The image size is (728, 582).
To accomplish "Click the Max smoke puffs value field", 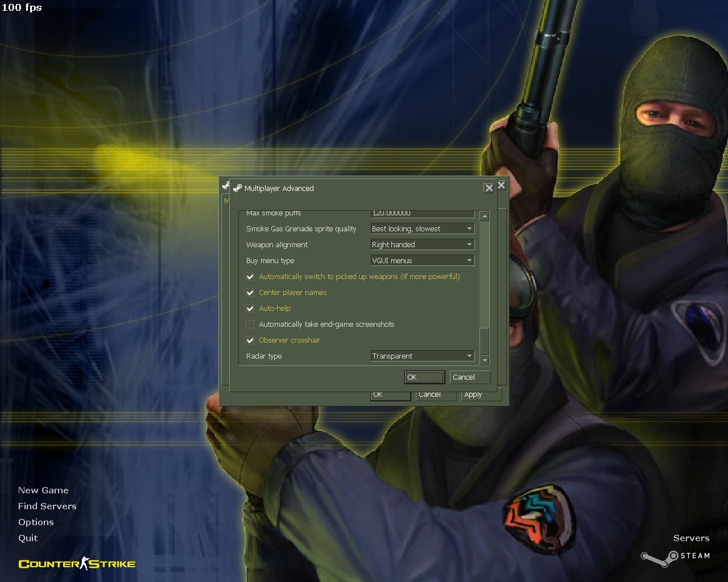I will pyautogui.click(x=423, y=214).
